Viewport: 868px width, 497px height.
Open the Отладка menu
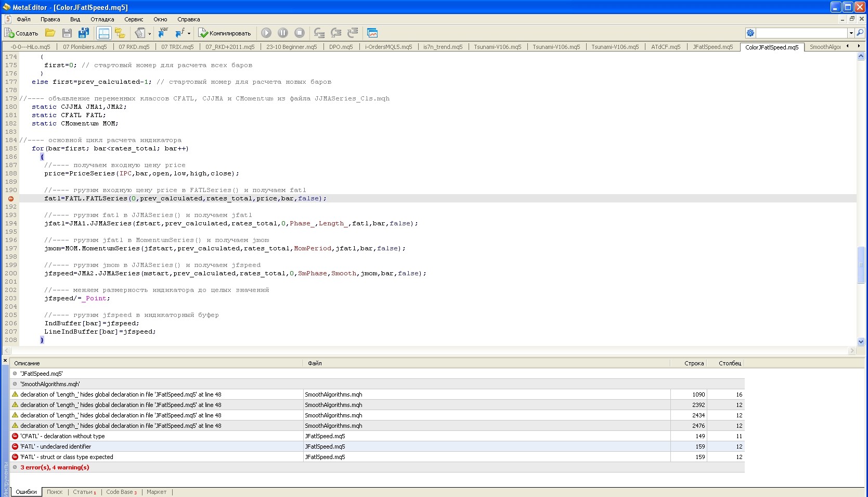[x=102, y=19]
